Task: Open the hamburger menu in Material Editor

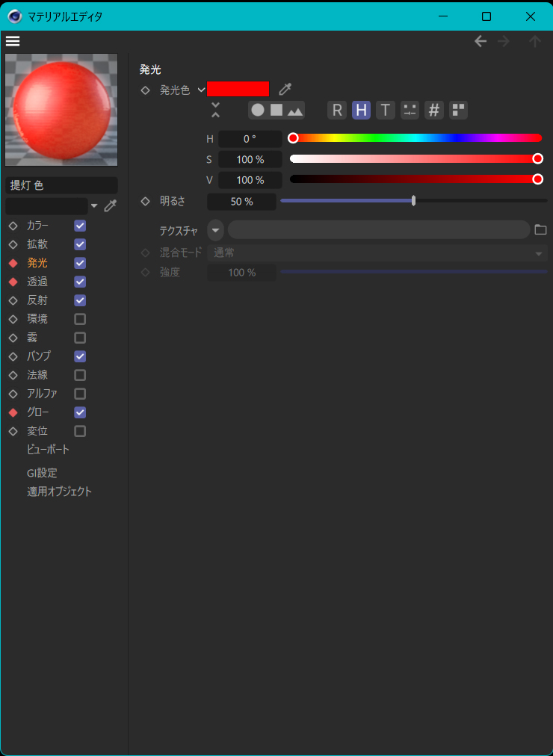Action: [13, 41]
